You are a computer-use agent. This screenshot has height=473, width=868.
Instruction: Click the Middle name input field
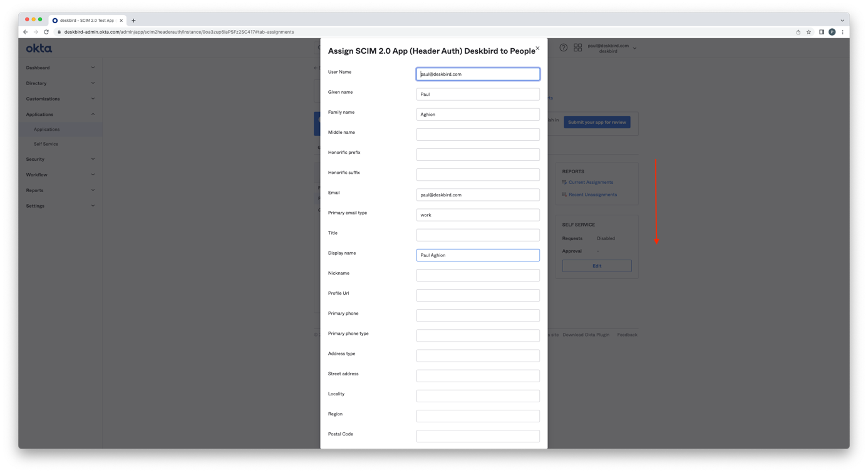[x=478, y=135]
